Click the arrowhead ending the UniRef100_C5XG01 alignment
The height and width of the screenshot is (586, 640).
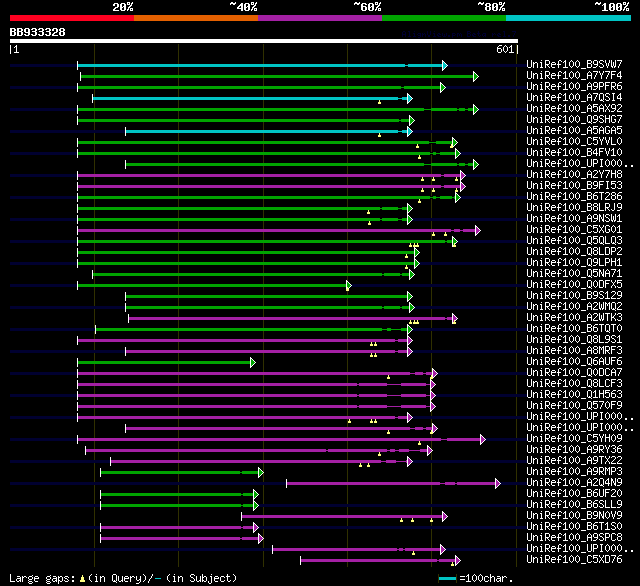(478, 231)
